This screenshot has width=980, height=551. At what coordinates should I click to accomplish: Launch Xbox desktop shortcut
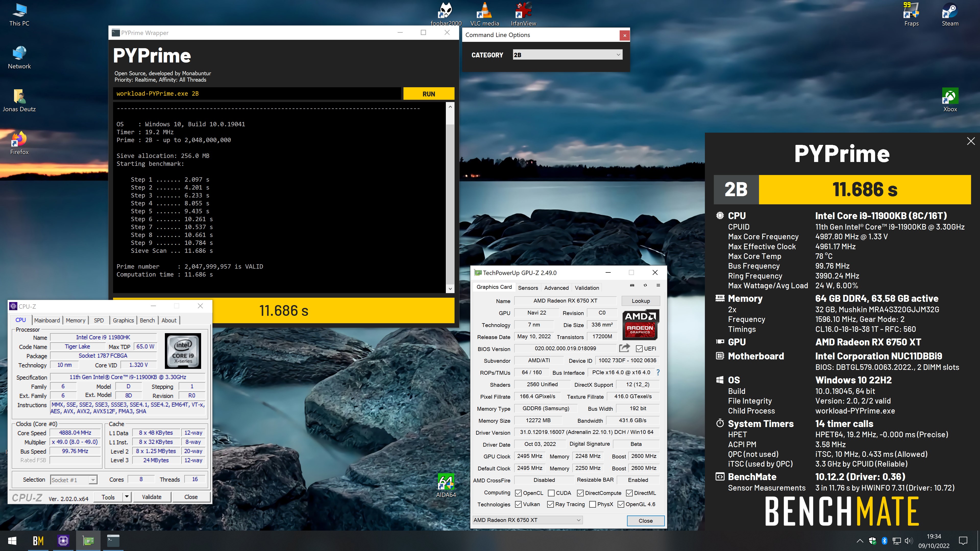950,101
